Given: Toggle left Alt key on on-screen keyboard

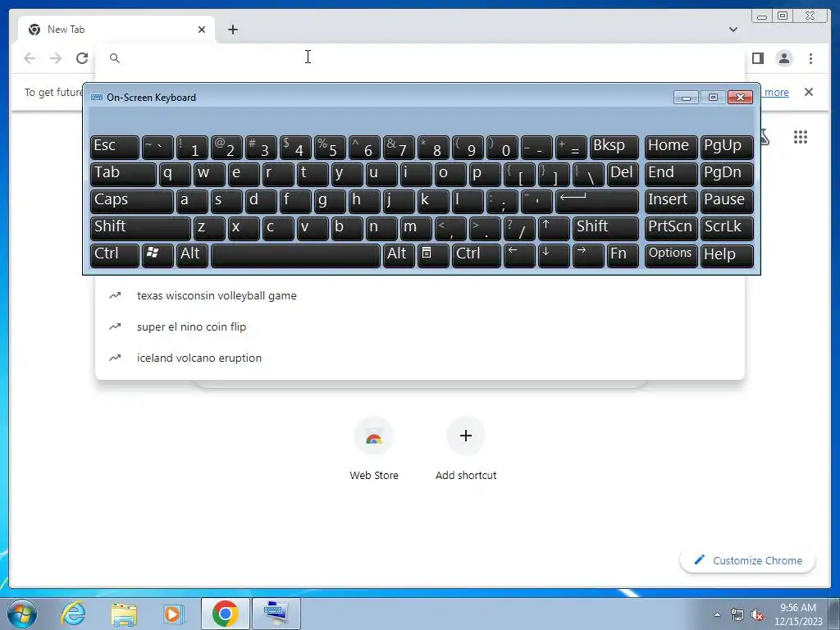Looking at the screenshot, I should [x=192, y=255].
